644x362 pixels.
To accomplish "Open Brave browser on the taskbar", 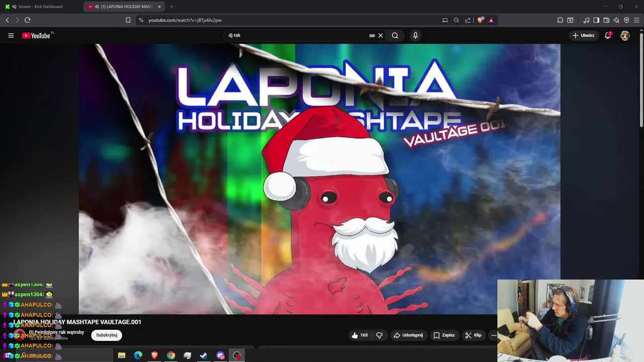I will pos(154,355).
